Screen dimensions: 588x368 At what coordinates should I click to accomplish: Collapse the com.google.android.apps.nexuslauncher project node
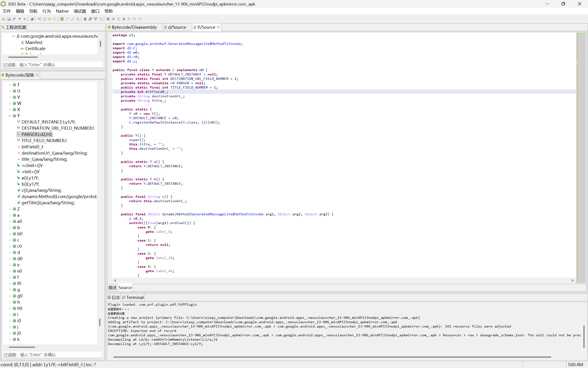click(13, 36)
